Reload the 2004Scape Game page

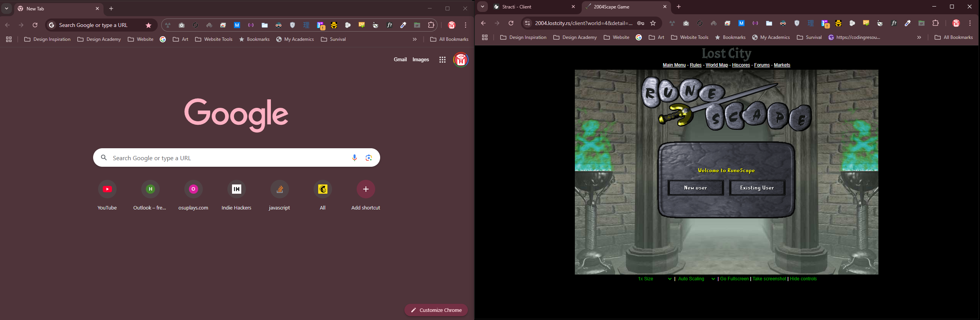pyautogui.click(x=511, y=23)
